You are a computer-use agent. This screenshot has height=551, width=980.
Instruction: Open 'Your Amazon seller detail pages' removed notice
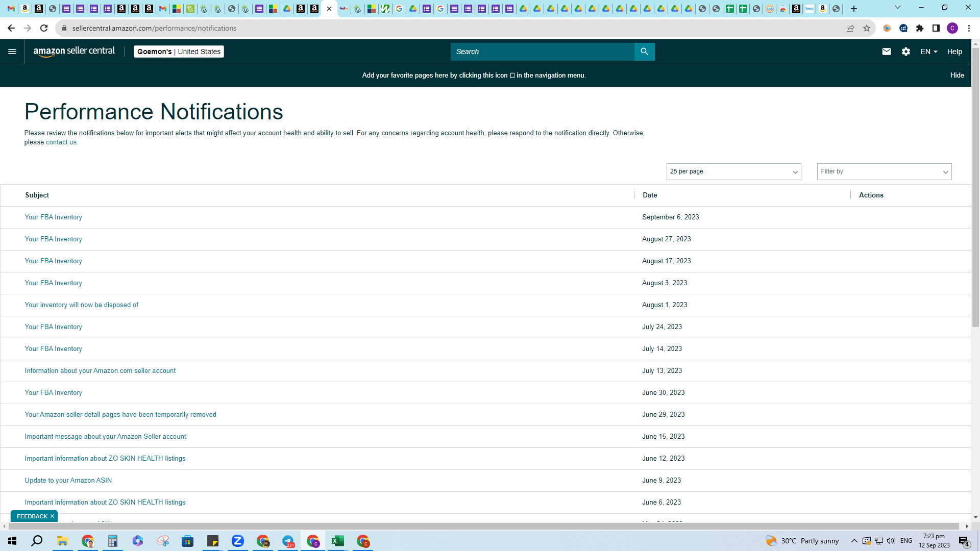point(120,414)
